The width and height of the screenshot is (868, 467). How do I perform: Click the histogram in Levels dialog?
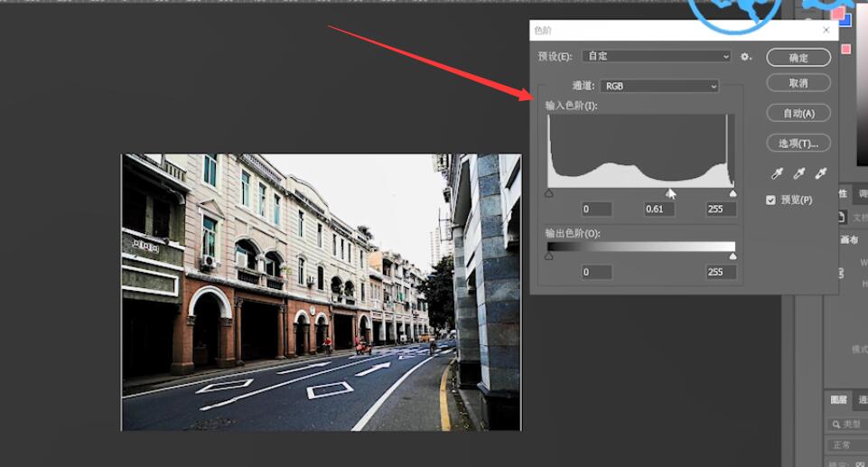(x=641, y=151)
